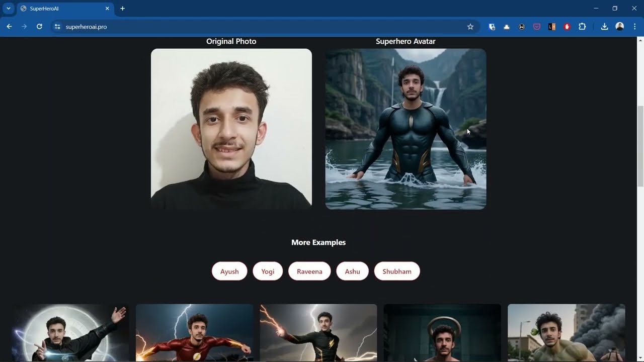Open the black suit lightning example thumbnail
Screen dimensions: 644x362
tap(318, 332)
